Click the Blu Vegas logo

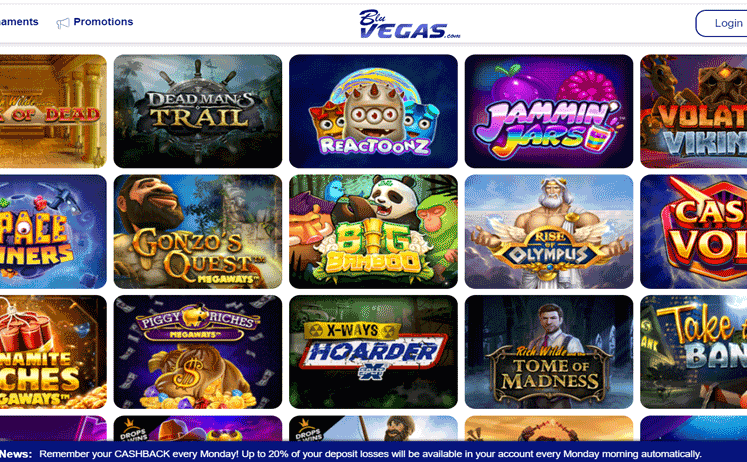[409, 24]
